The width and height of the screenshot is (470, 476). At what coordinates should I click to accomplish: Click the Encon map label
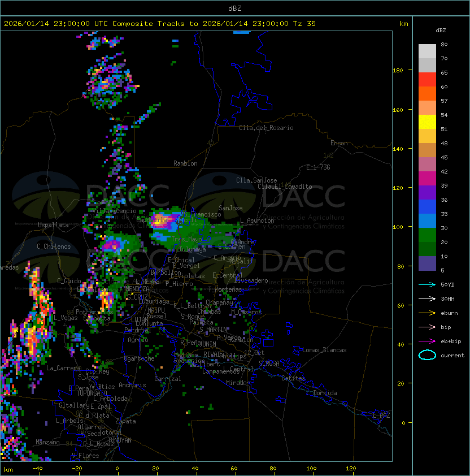(x=339, y=143)
